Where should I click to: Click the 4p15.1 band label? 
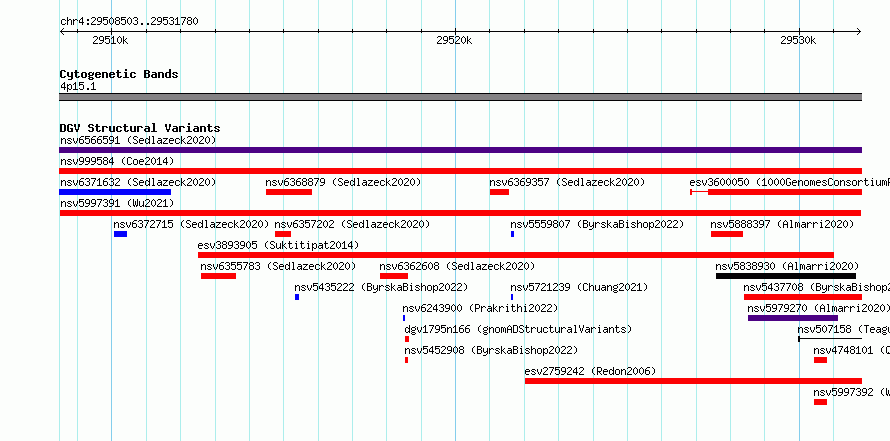78,86
